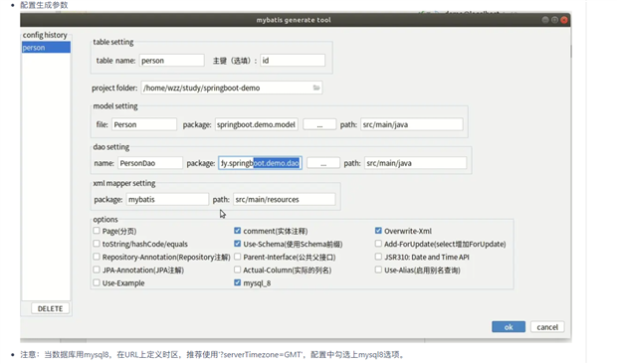Image resolution: width=617 pixels, height=364 pixels.
Task: Uncheck the comment(实体注释) option
Action: [237, 231]
